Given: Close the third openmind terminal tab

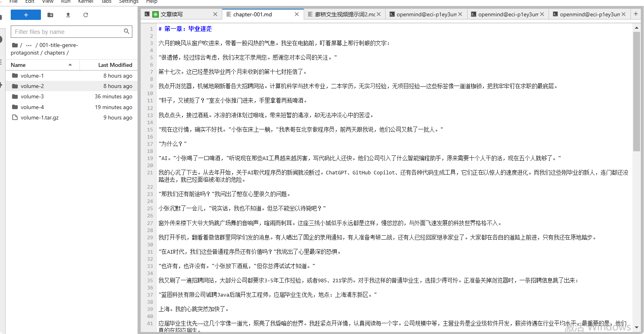Looking at the screenshot, I should [623, 14].
